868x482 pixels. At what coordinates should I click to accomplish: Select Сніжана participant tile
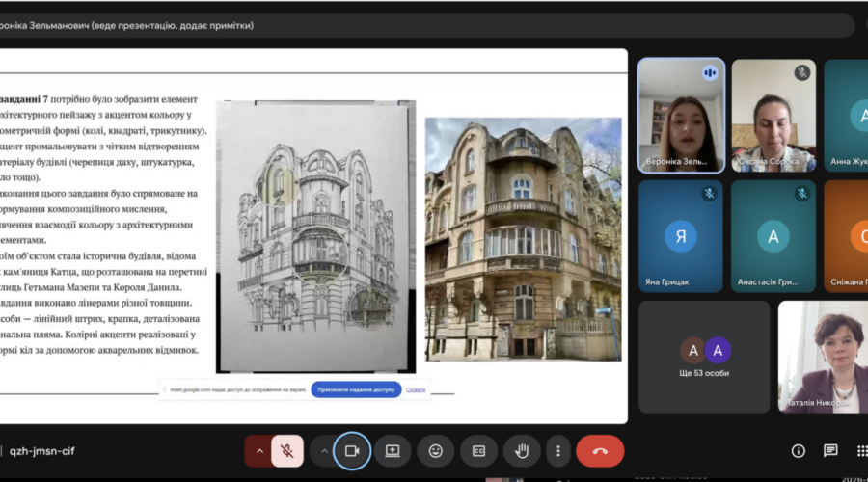coord(846,236)
